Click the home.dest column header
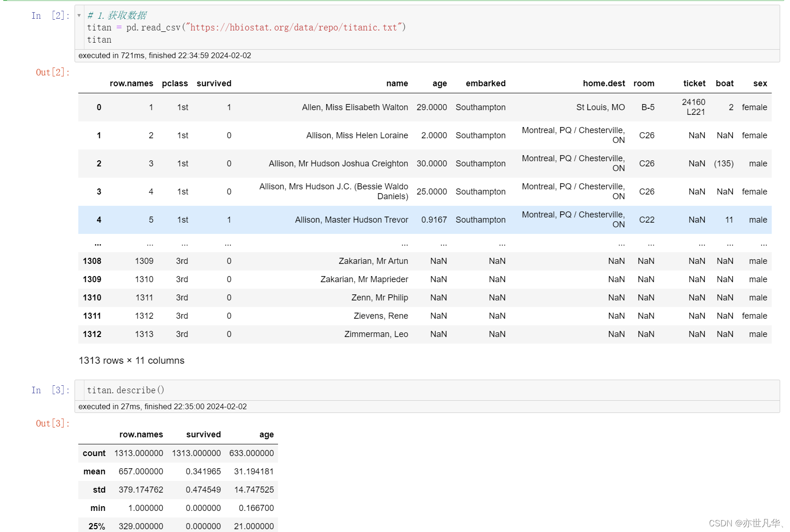This screenshot has width=790, height=532. pos(604,83)
